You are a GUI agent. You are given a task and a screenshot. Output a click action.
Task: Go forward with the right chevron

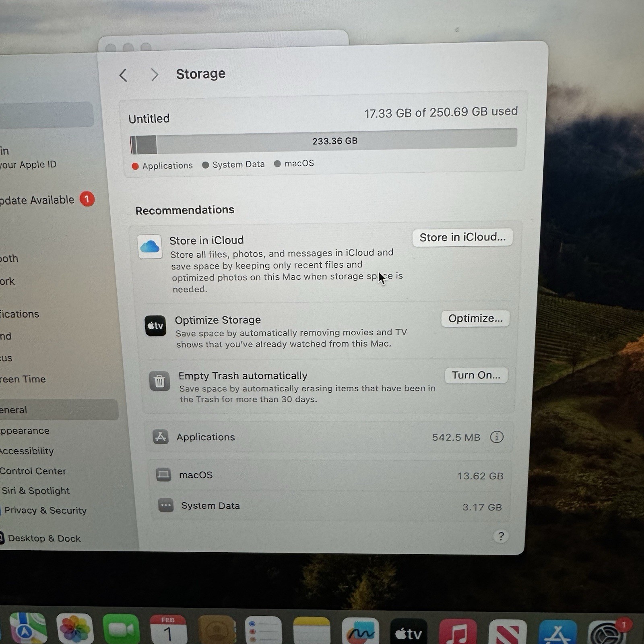[154, 75]
